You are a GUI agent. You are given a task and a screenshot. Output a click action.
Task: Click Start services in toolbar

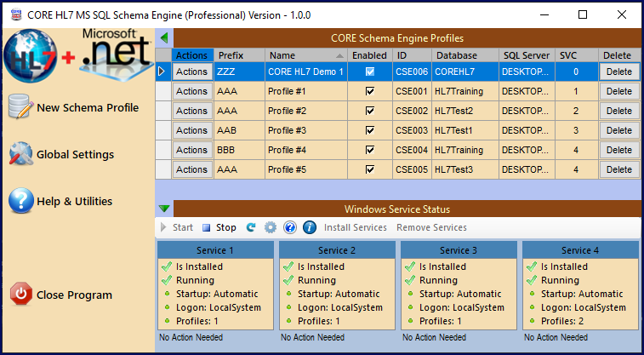coord(177,227)
